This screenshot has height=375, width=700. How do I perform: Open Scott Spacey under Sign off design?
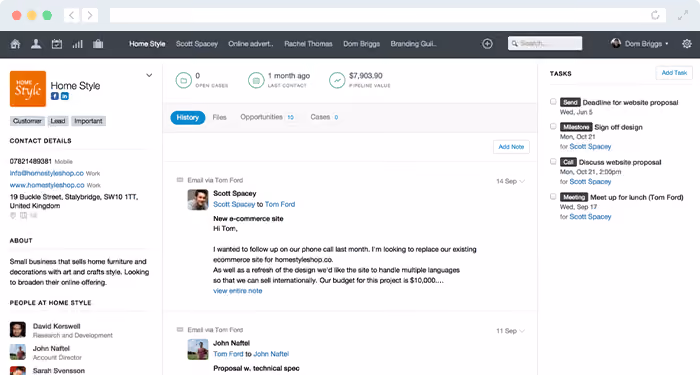coord(590,146)
